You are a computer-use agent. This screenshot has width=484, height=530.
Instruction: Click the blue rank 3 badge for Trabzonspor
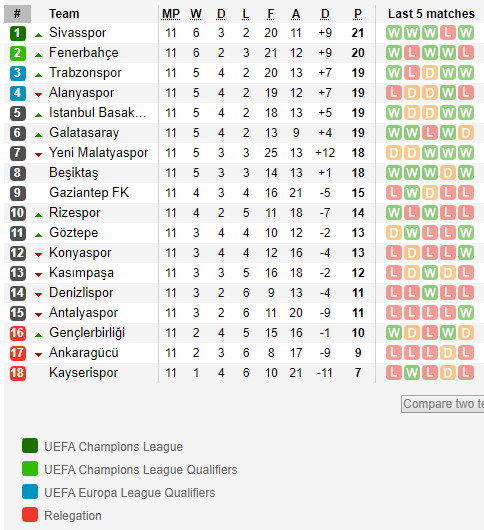(x=18, y=73)
